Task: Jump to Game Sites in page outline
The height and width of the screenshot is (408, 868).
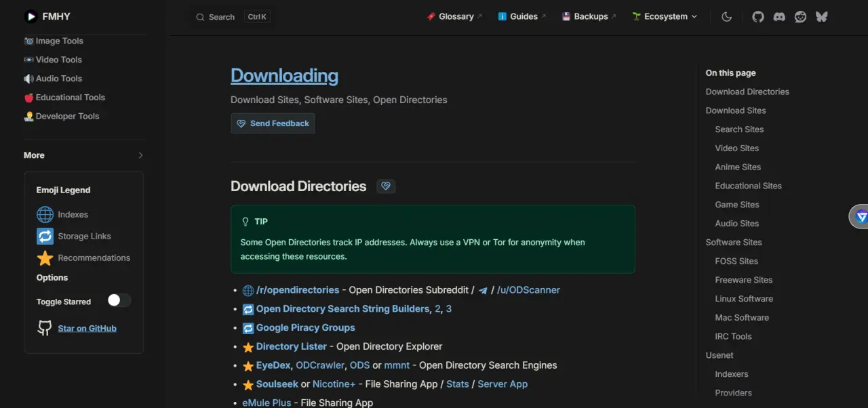Action: [x=737, y=205]
